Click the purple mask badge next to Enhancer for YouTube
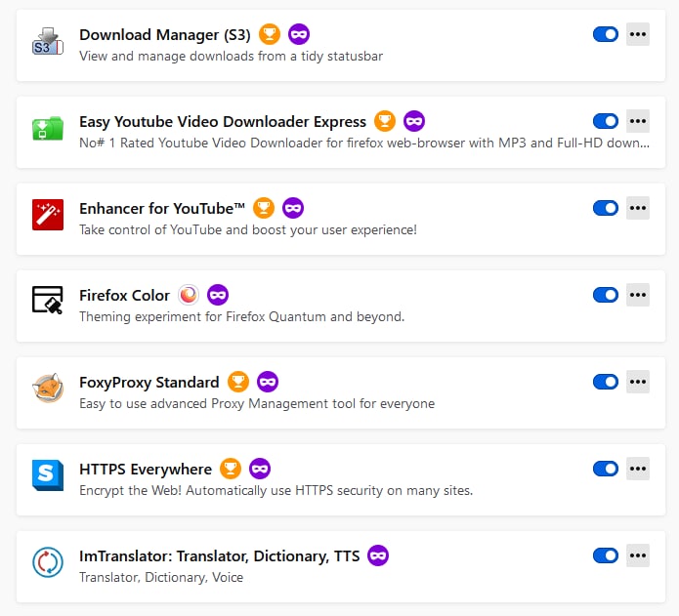 293,208
